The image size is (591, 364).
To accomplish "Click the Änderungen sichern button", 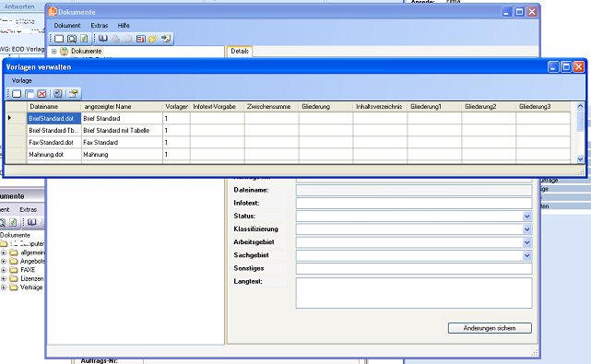I will tap(490, 328).
